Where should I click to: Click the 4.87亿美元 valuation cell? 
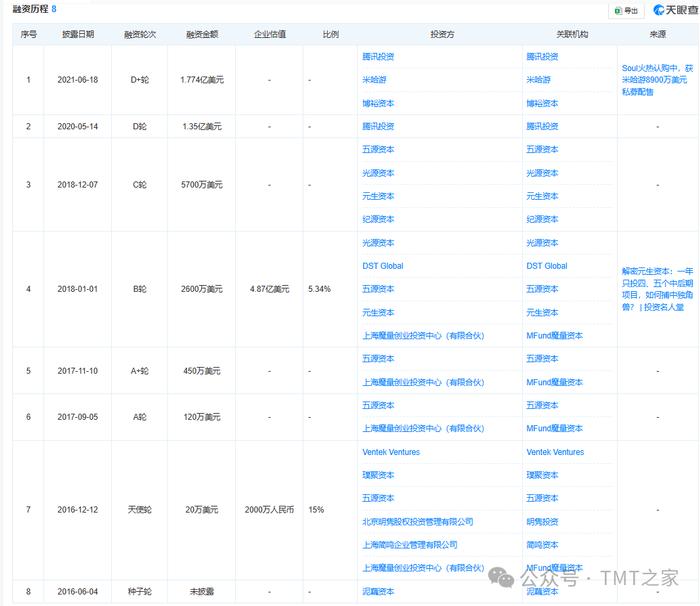270,289
